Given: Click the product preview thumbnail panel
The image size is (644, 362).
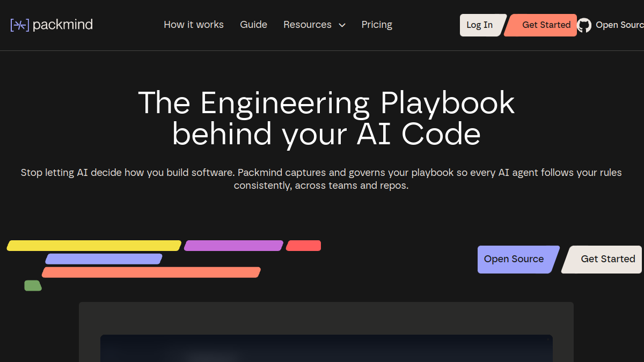Looking at the screenshot, I should (326, 332).
